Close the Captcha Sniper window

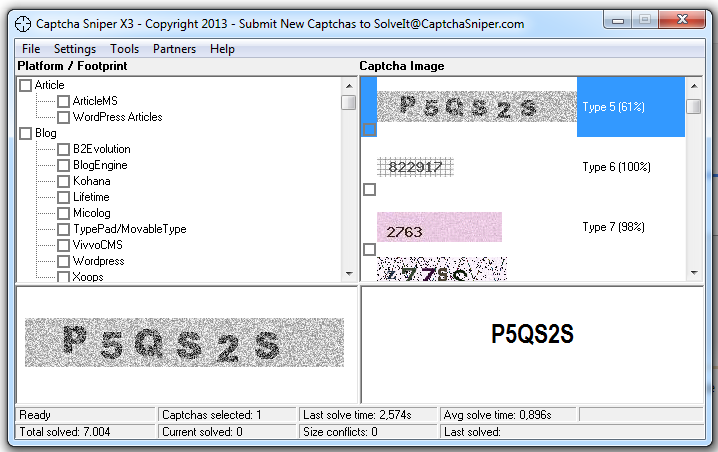[682, 20]
